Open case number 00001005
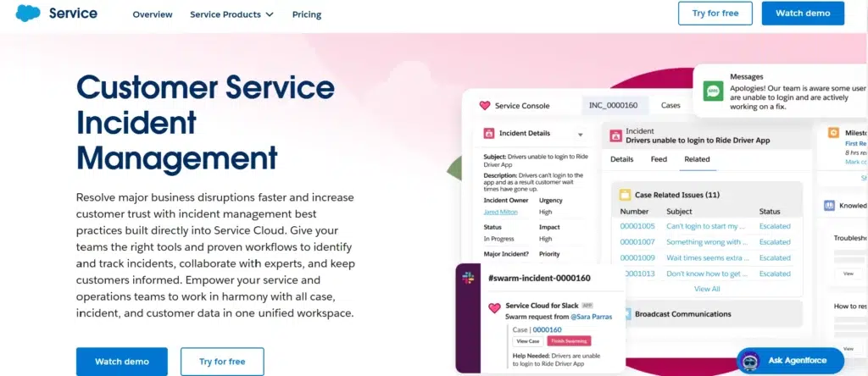Image resolution: width=868 pixels, height=376 pixels. (637, 226)
